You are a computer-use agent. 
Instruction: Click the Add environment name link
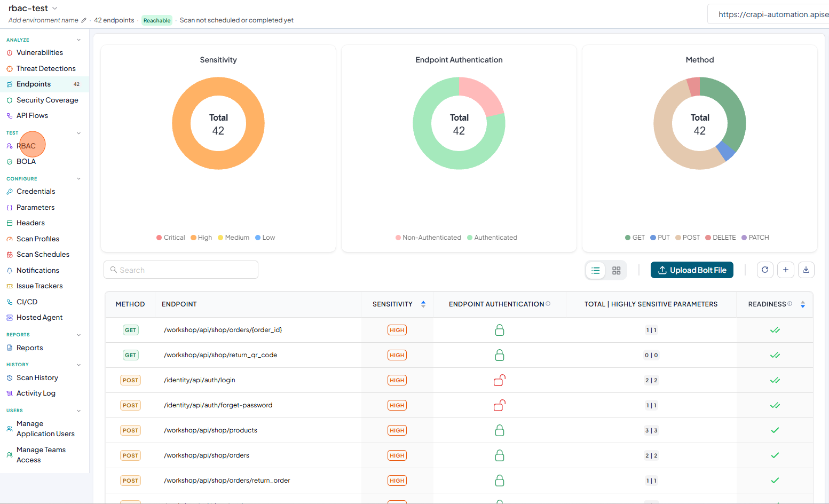(43, 20)
